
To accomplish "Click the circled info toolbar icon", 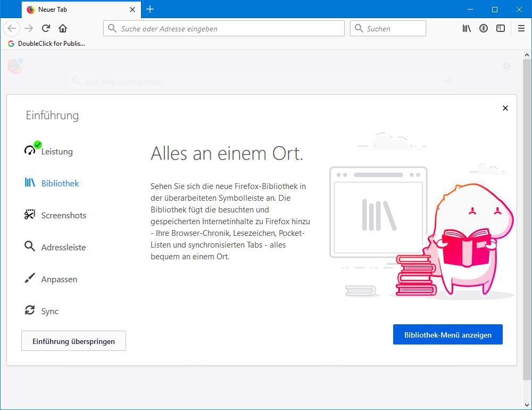I will coord(484,29).
